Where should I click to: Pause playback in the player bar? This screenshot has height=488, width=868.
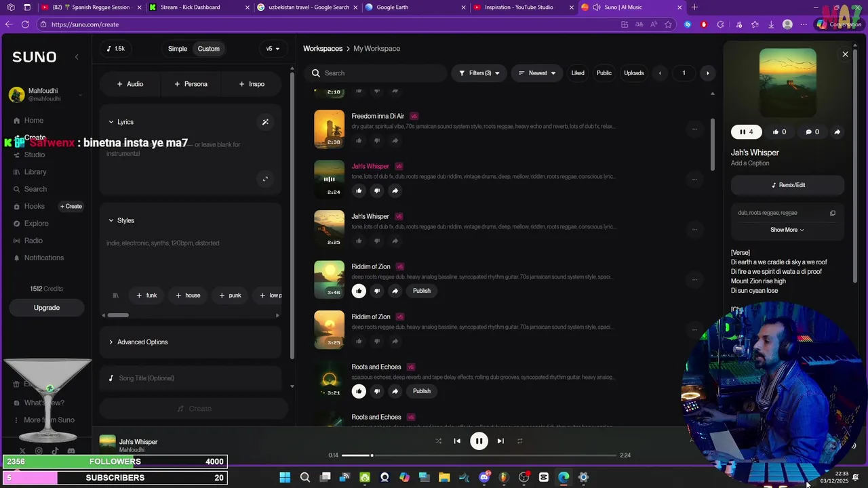tap(479, 441)
